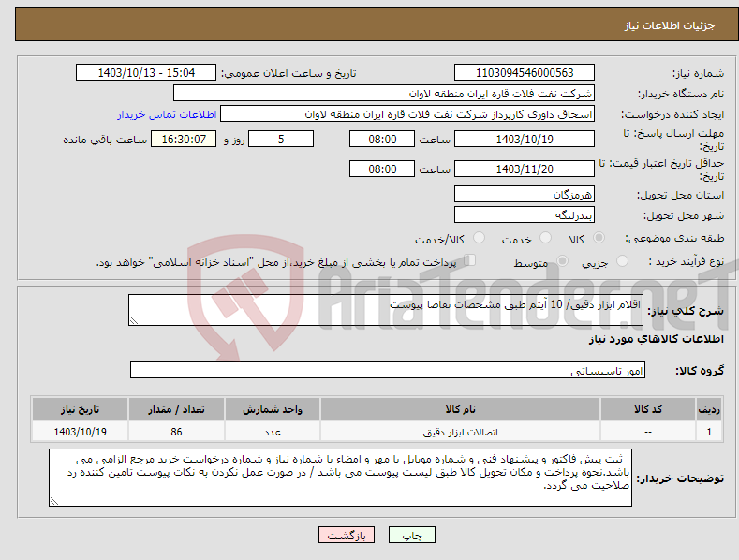Click the شماره نیاز label
Screen dimensions: 739x560
pos(698,74)
